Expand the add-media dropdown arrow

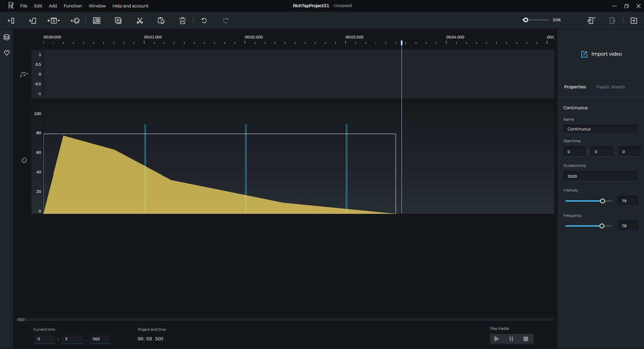point(58,21)
